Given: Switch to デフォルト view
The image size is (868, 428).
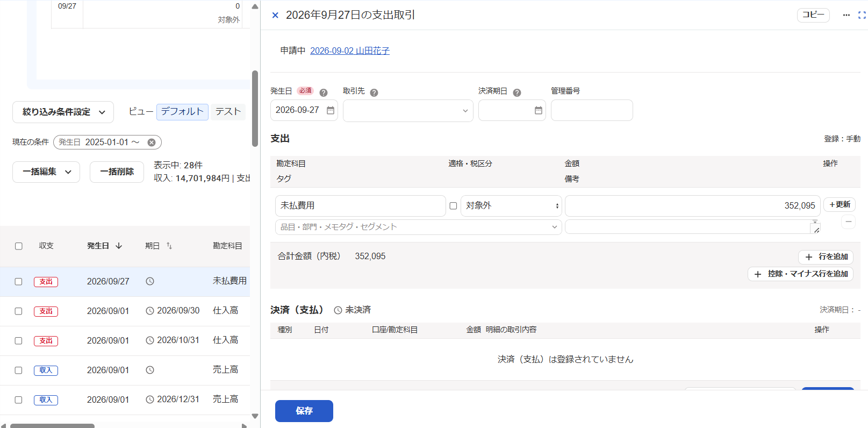Looking at the screenshot, I should [x=182, y=112].
